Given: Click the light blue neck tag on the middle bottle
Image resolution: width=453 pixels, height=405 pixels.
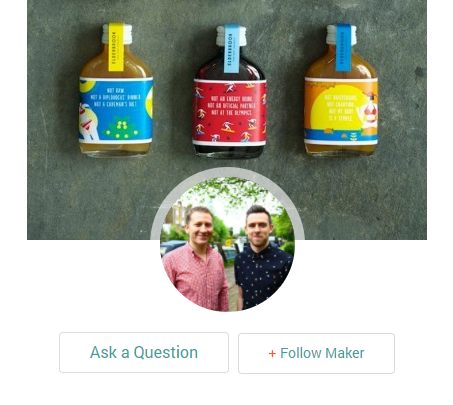Looking at the screenshot, I should (231, 48).
